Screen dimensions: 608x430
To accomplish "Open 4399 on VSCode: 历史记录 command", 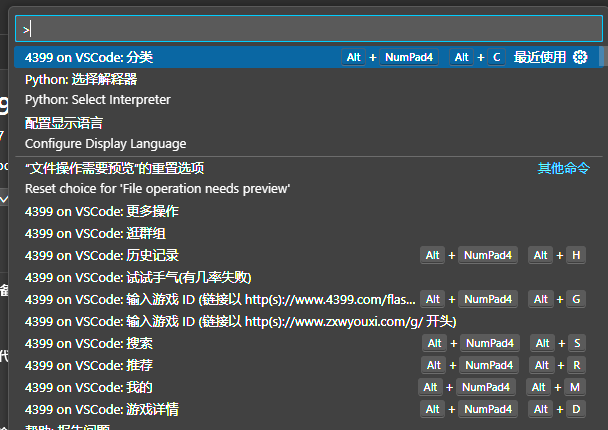I will [309, 256].
